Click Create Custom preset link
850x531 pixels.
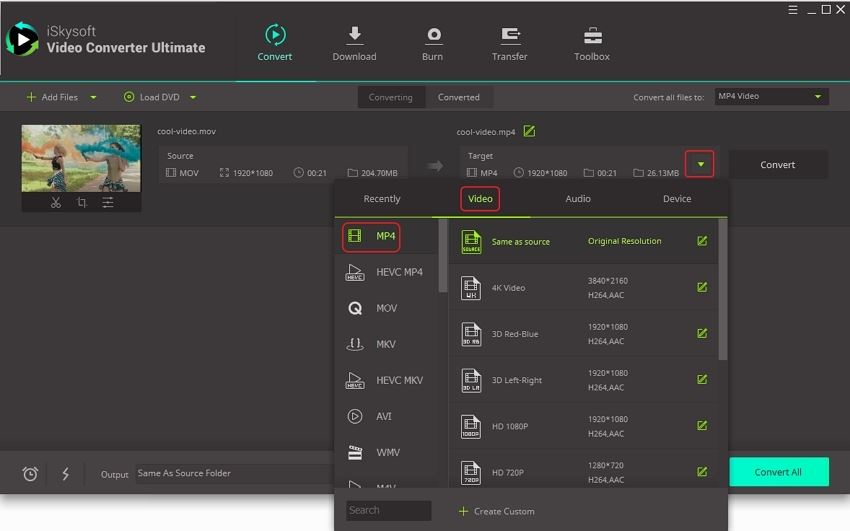coord(497,511)
